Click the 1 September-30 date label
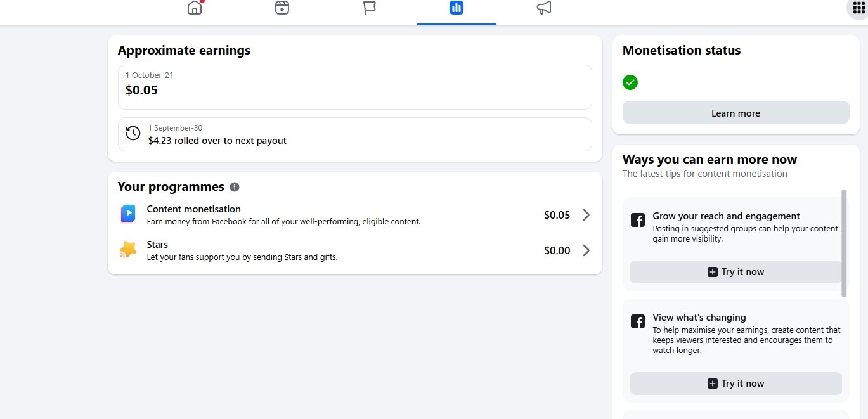 [176, 128]
